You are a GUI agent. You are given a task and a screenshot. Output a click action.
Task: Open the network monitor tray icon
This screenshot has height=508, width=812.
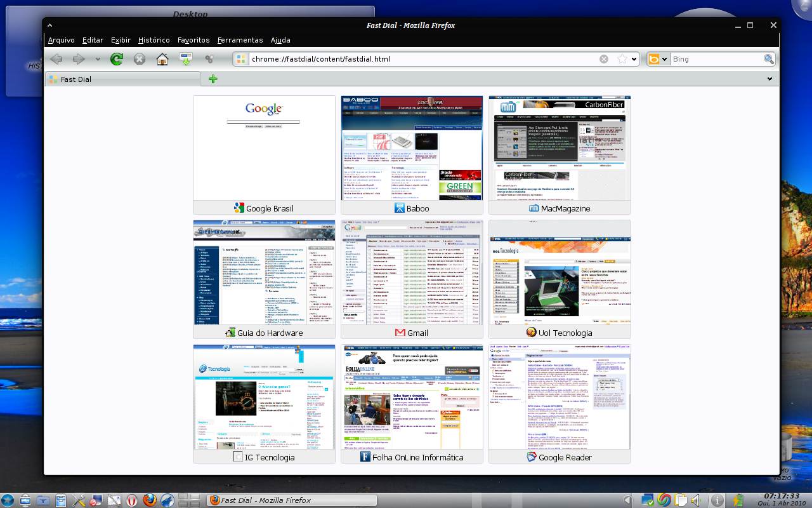647,500
